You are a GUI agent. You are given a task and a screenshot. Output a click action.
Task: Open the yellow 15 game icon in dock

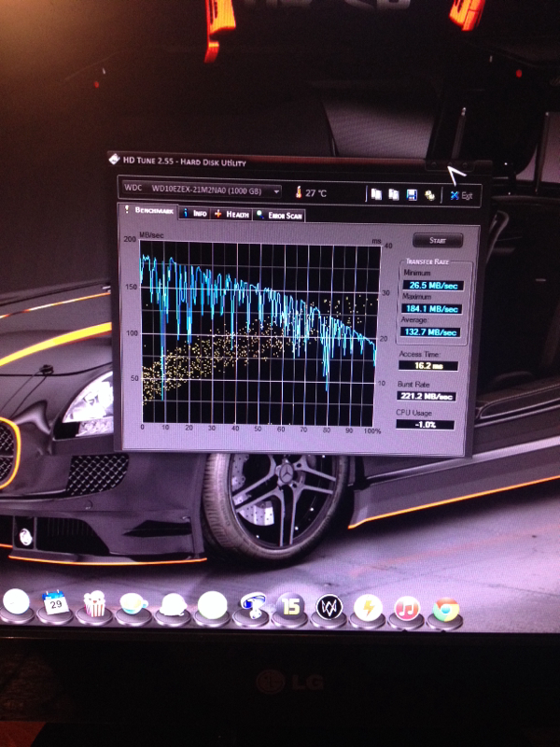click(x=290, y=606)
